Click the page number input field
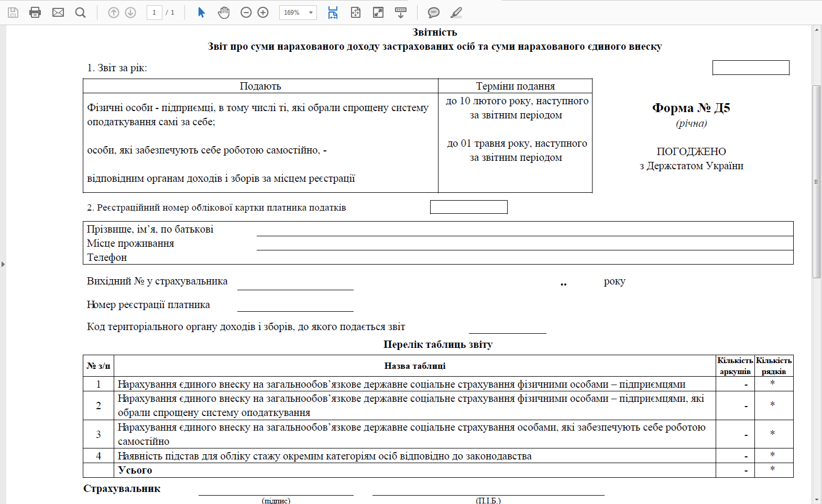This screenshot has width=822, height=504. [154, 13]
